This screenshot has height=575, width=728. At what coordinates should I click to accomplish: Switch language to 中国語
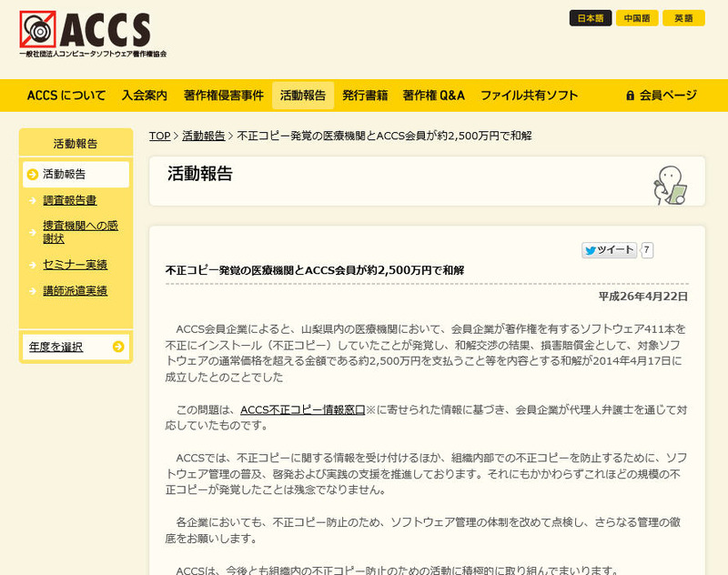[637, 18]
